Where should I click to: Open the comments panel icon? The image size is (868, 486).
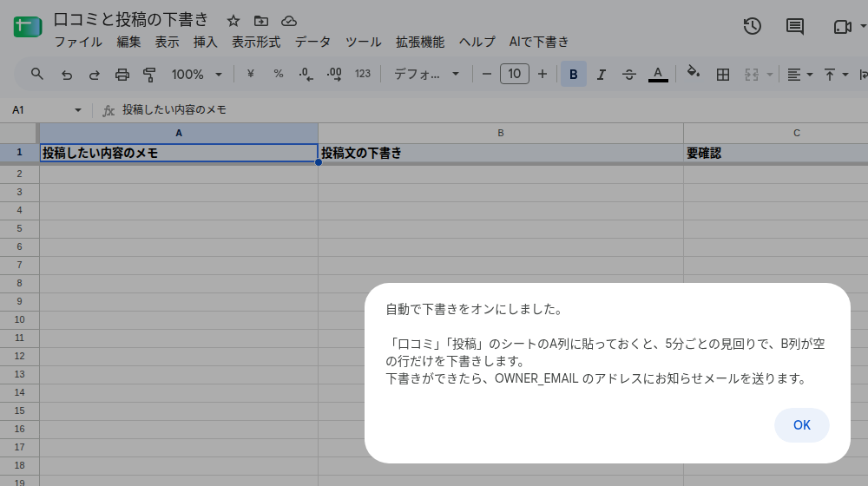point(795,26)
